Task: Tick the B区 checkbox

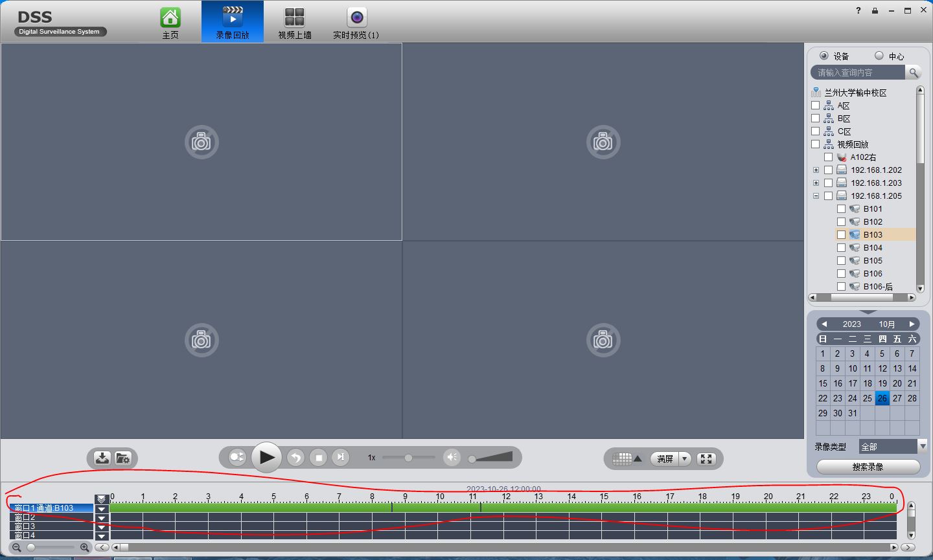Action: tap(816, 118)
